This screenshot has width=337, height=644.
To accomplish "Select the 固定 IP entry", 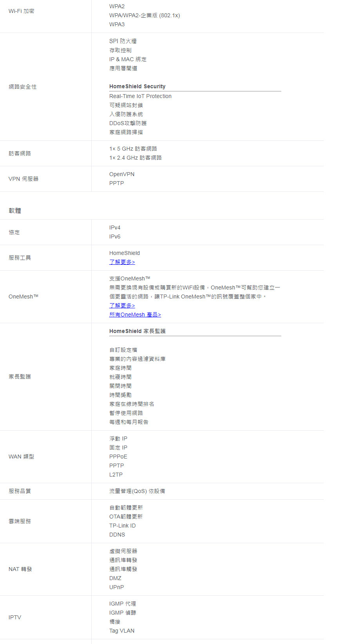I will [118, 448].
